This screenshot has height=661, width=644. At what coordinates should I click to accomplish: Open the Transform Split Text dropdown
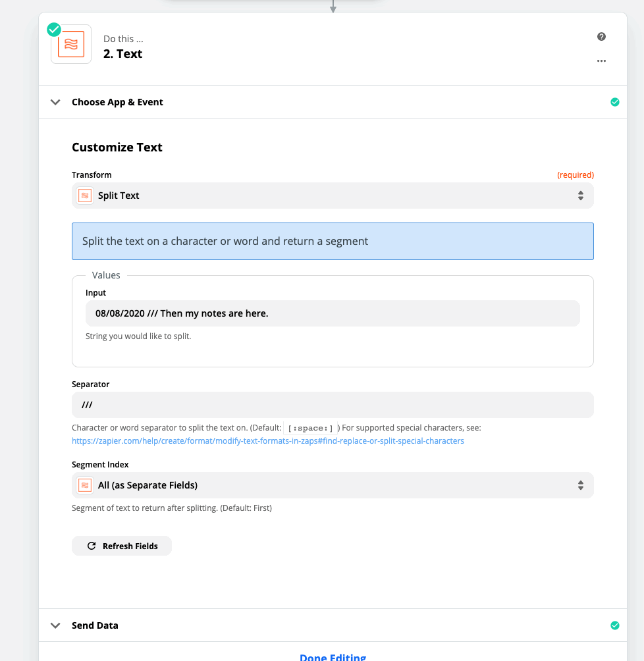333,196
